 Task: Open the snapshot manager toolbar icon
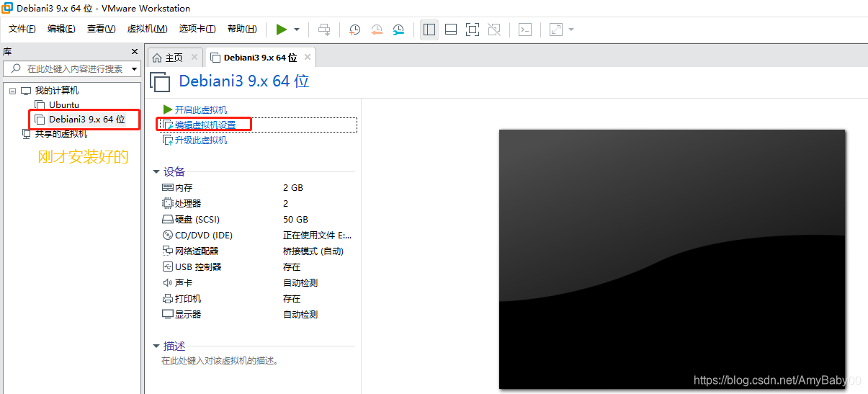tap(398, 30)
